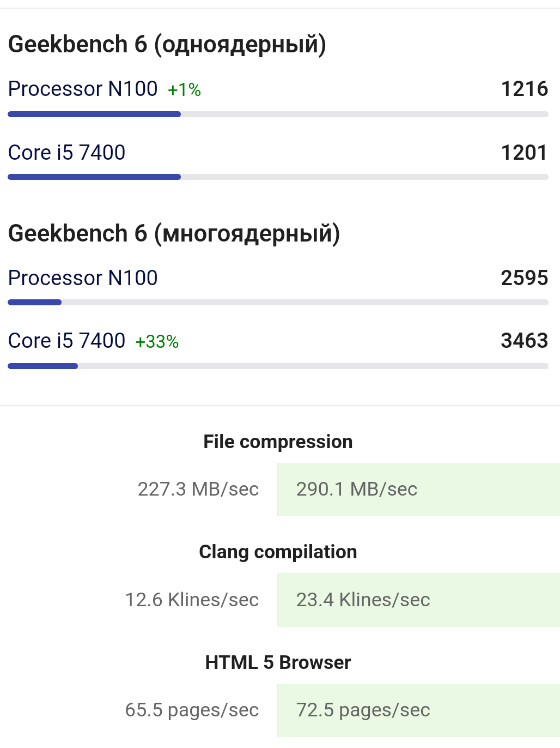Click the 227.3 MB/sec file compression value
Viewport: 560px width, 748px height.
point(198,490)
